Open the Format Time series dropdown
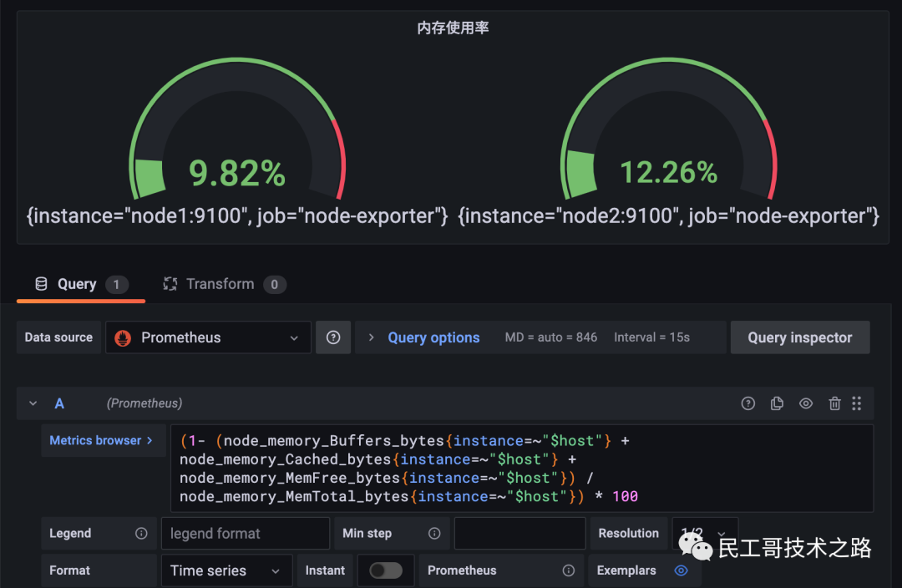The width and height of the screenshot is (902, 588). point(226,570)
